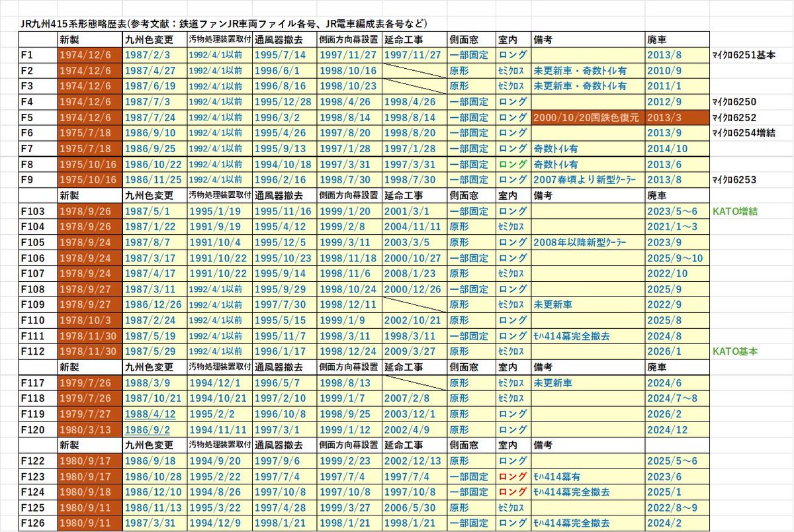Image resolution: width=794 pixels, height=532 pixels.
Task: Click row label F117
Action: click(x=38, y=383)
